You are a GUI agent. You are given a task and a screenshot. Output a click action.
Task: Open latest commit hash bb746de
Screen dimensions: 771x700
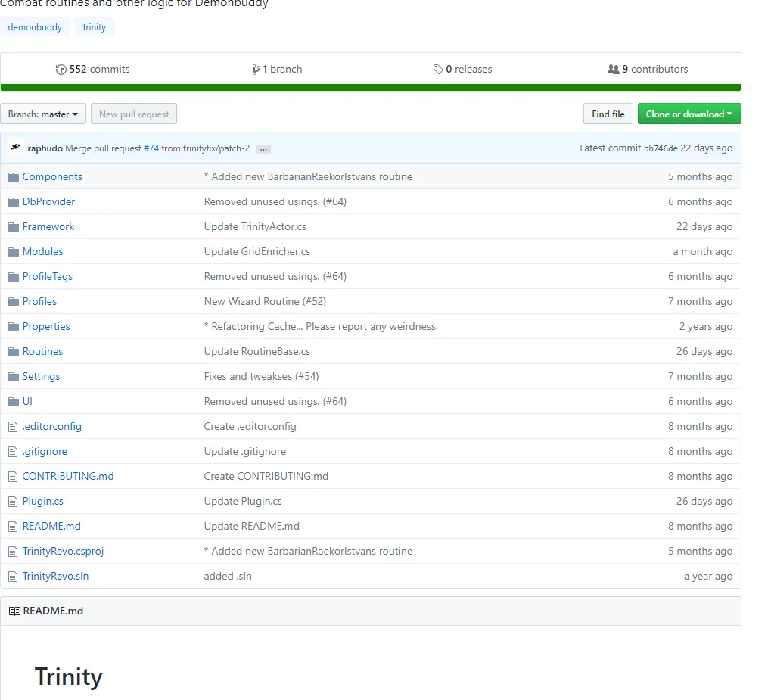(661, 148)
